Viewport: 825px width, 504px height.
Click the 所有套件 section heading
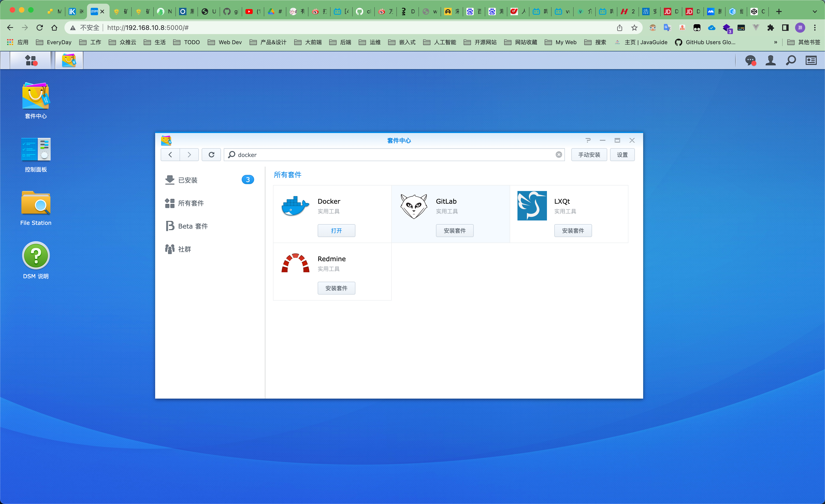(x=288, y=175)
